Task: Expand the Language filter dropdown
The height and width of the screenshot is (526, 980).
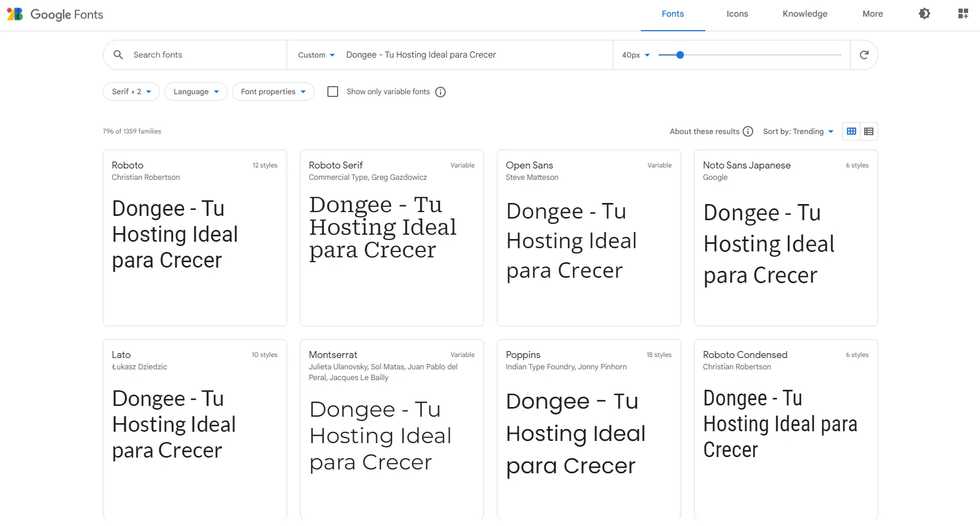Action: 196,92
